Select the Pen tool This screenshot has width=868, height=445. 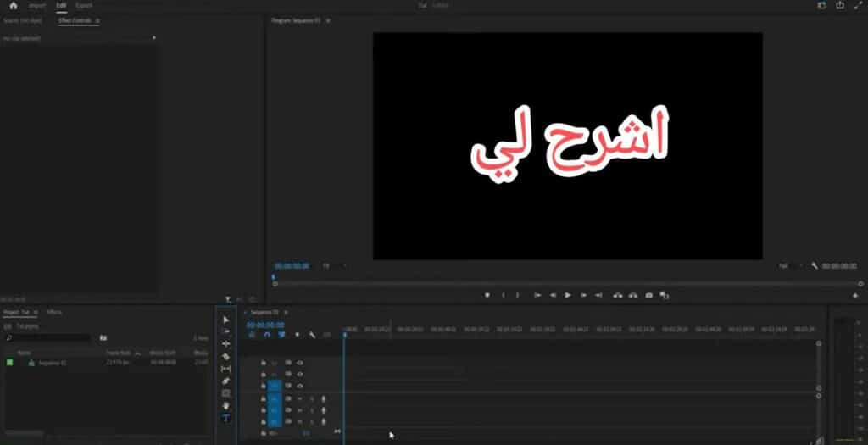coord(225,381)
